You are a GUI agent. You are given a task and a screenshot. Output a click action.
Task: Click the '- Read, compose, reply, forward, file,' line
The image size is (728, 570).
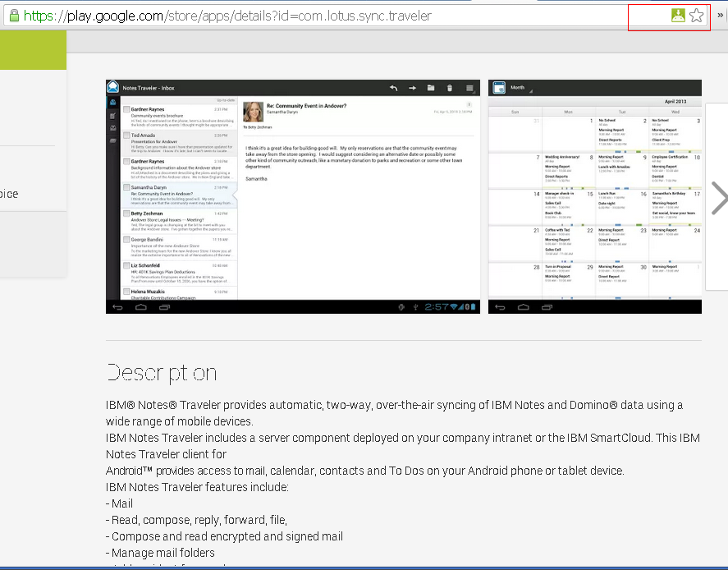click(196, 520)
